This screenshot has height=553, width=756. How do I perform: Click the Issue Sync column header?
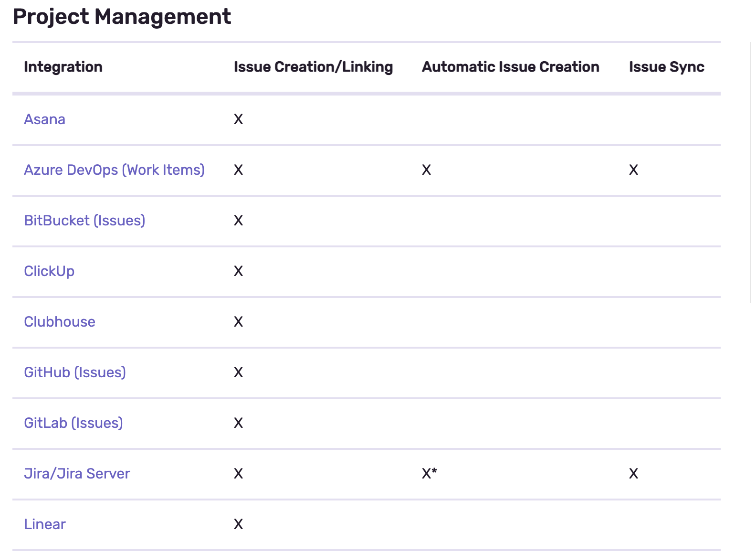[666, 67]
